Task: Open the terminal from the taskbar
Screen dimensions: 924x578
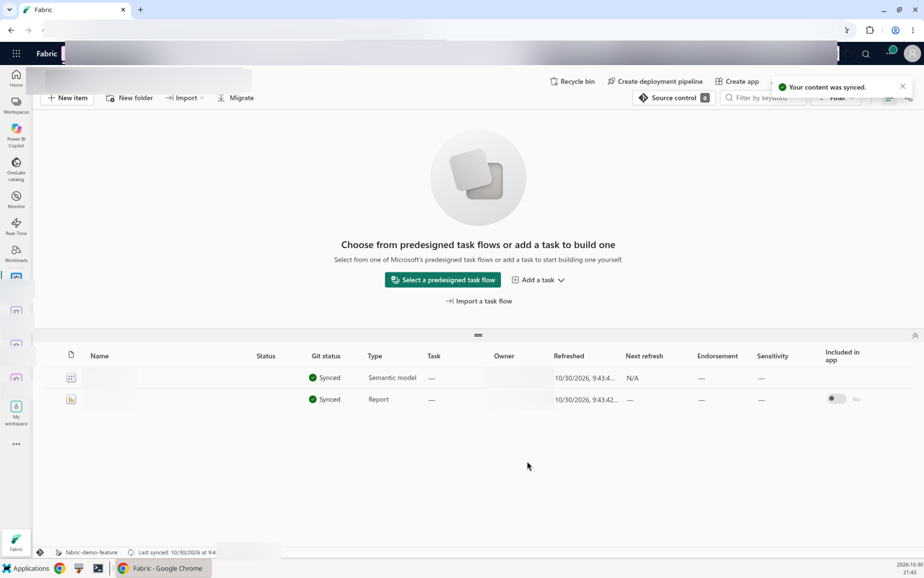Action: 98,569
